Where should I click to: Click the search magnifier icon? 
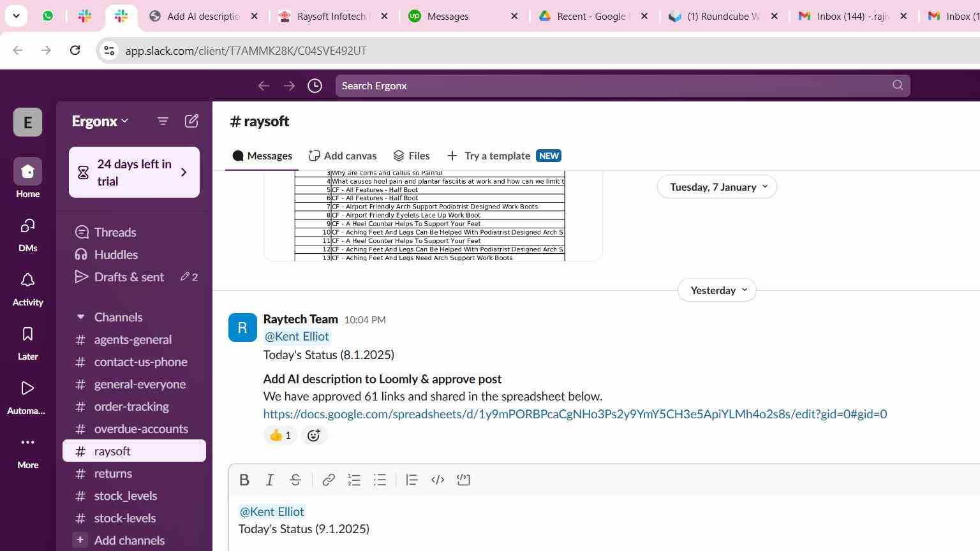(x=898, y=85)
